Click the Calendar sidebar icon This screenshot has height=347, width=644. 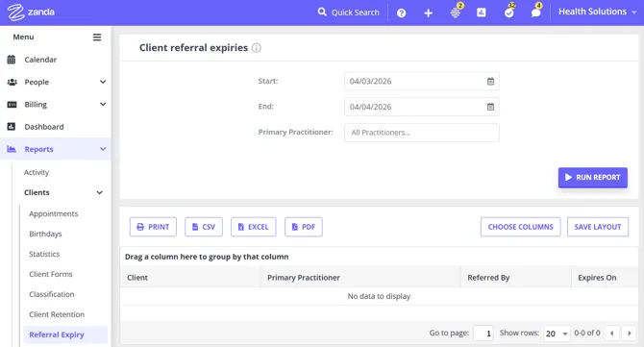click(12, 60)
